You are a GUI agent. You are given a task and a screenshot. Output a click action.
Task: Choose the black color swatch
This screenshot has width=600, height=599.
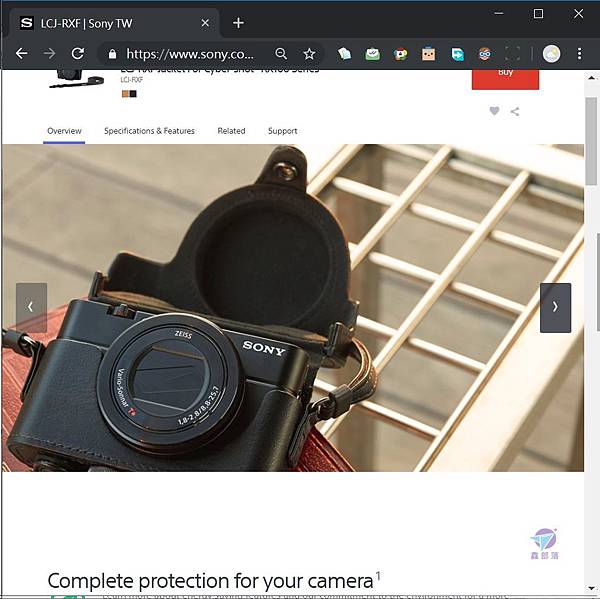[133, 94]
